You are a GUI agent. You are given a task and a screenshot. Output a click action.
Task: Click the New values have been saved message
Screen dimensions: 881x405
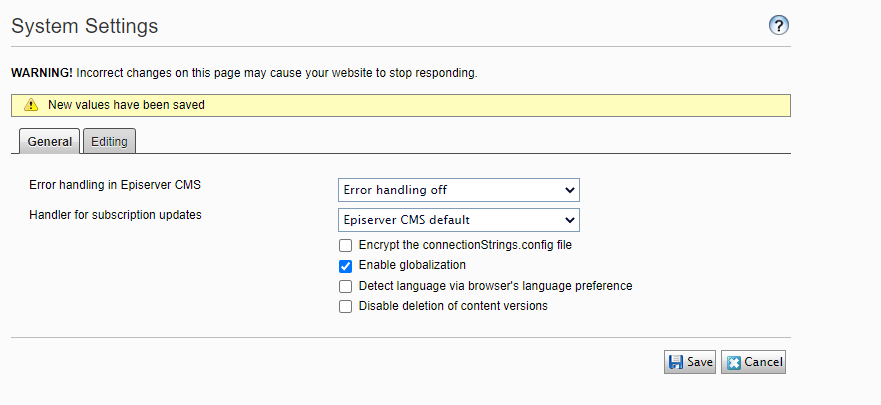pos(126,105)
